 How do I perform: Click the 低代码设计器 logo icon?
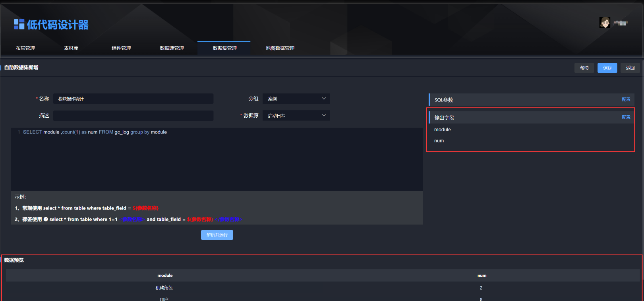point(19,25)
